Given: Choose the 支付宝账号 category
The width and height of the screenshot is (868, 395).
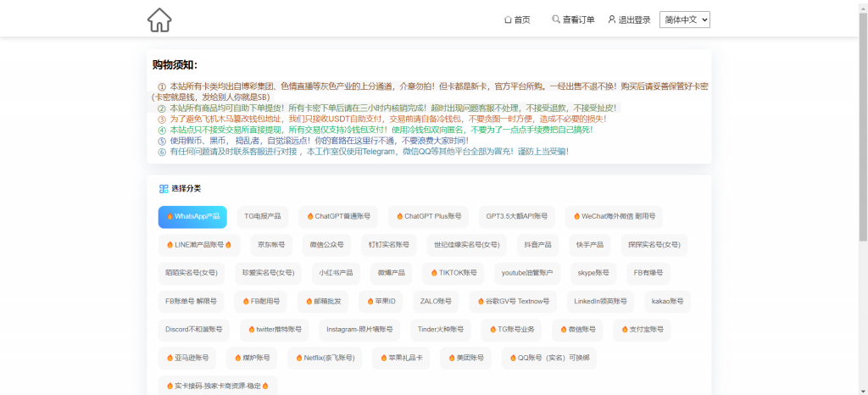Looking at the screenshot, I should coord(643,330).
